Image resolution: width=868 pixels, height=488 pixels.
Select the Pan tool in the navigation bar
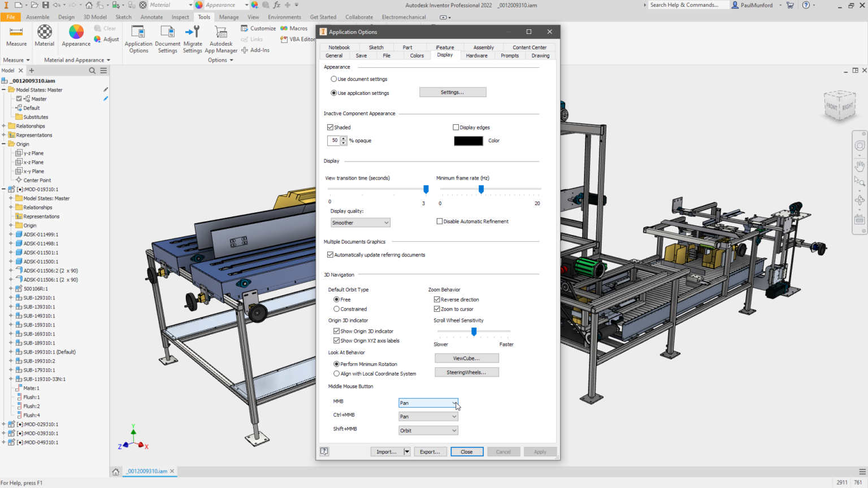[x=860, y=165]
